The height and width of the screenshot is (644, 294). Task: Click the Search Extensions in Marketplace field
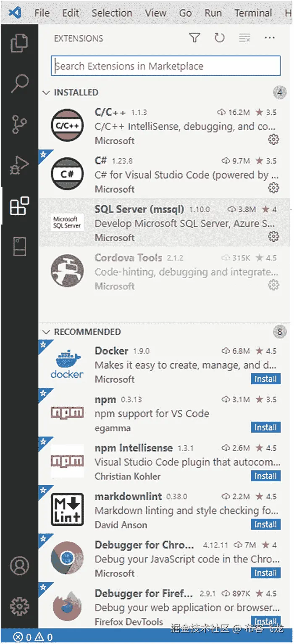tap(165, 66)
